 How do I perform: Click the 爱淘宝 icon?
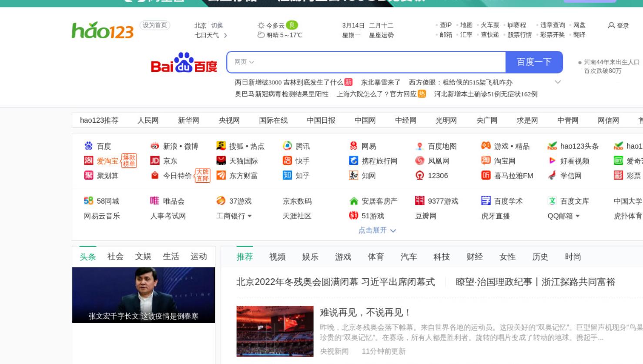click(x=89, y=160)
